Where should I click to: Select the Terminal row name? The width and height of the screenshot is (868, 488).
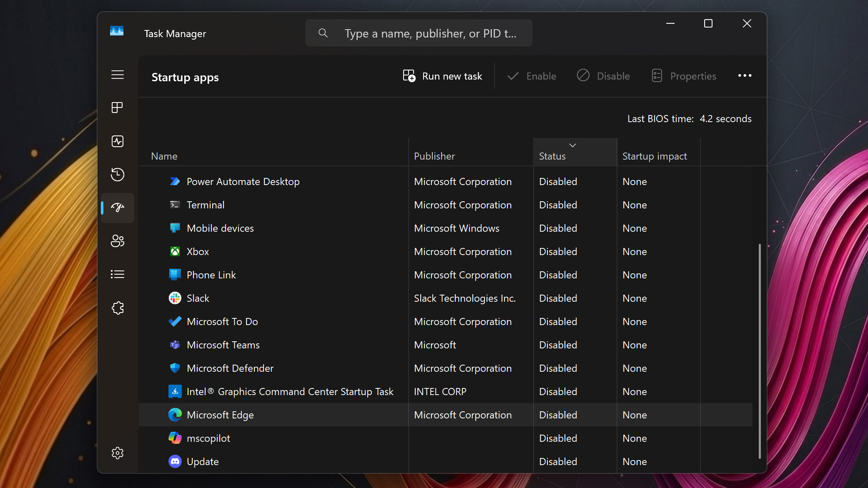[206, 205]
